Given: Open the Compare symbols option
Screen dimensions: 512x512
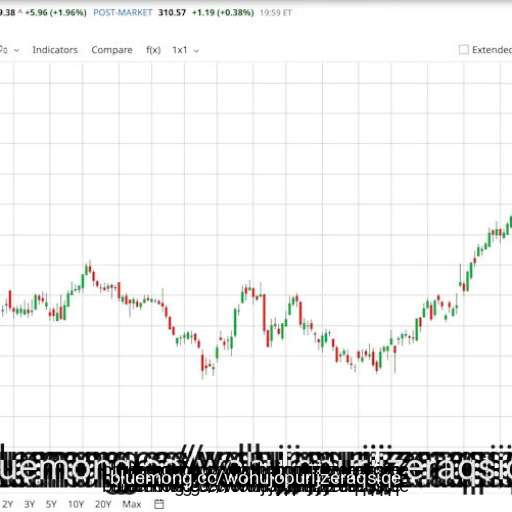Looking at the screenshot, I should [x=112, y=50].
